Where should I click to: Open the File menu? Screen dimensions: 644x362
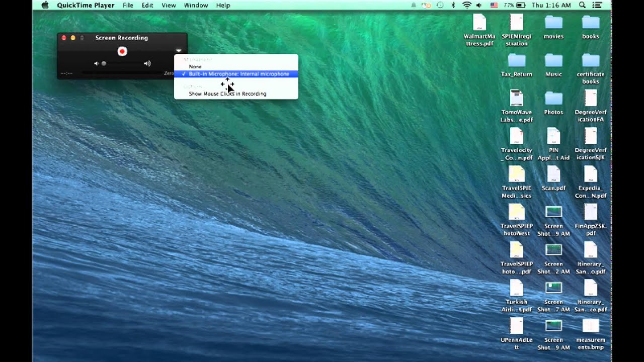[x=128, y=5]
